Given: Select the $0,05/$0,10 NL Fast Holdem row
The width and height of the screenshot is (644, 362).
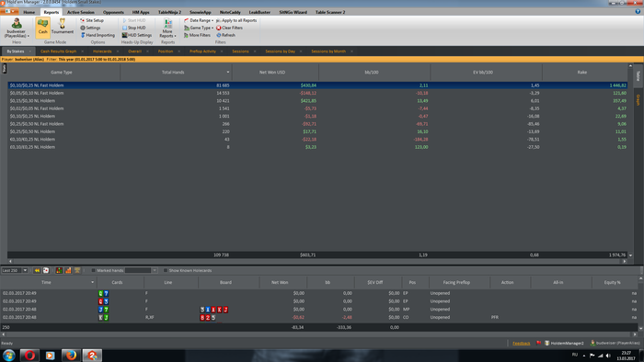Looking at the screenshot, I should pyautogui.click(x=317, y=93).
